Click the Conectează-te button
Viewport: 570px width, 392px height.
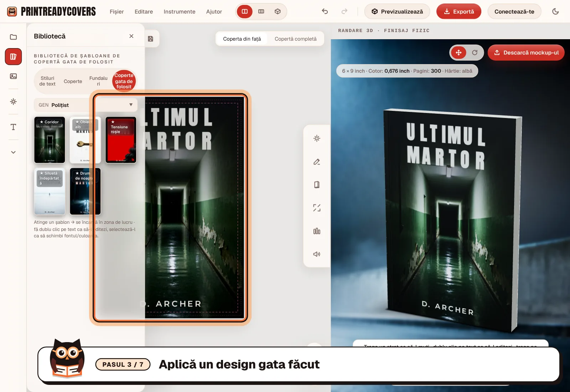tap(514, 11)
